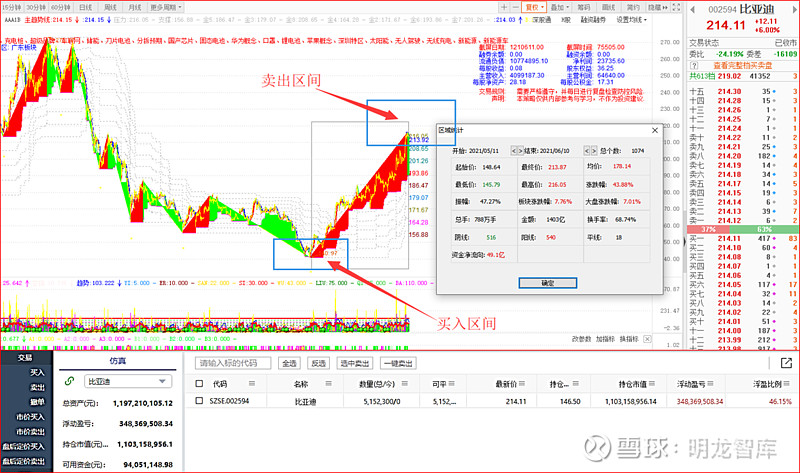This screenshot has width=800, height=473.
Task: Switch chart to 15分钟 period
Action: [x=12, y=7]
